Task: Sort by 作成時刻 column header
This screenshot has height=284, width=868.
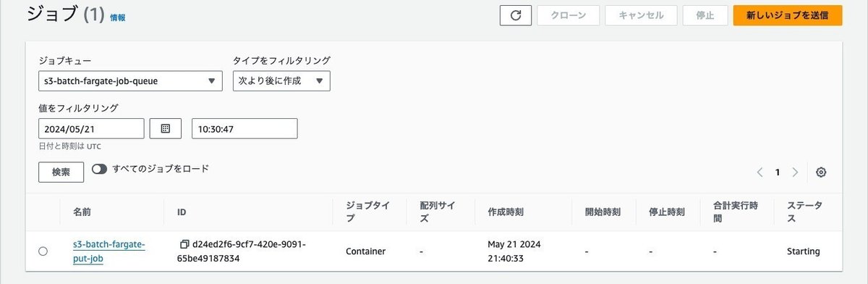Action: (501, 212)
